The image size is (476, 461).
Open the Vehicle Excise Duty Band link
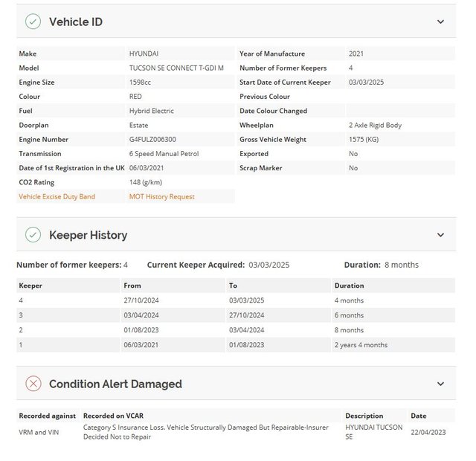click(x=57, y=196)
